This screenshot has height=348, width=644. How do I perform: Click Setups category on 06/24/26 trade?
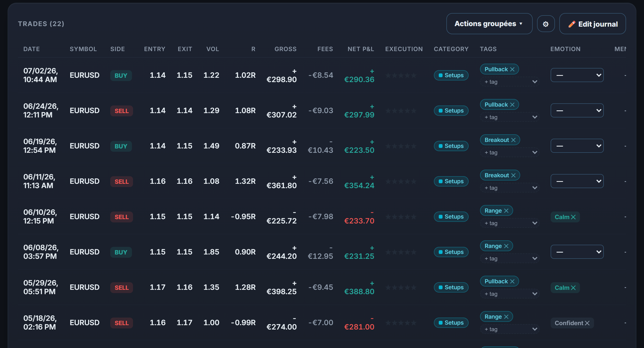click(x=451, y=111)
